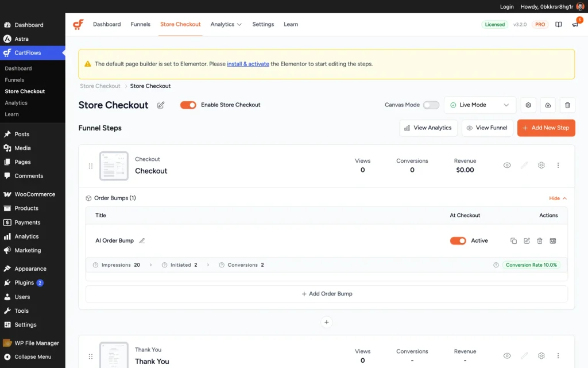Delete the AI Order Bump
This screenshot has height=368, width=588.
pyautogui.click(x=540, y=241)
